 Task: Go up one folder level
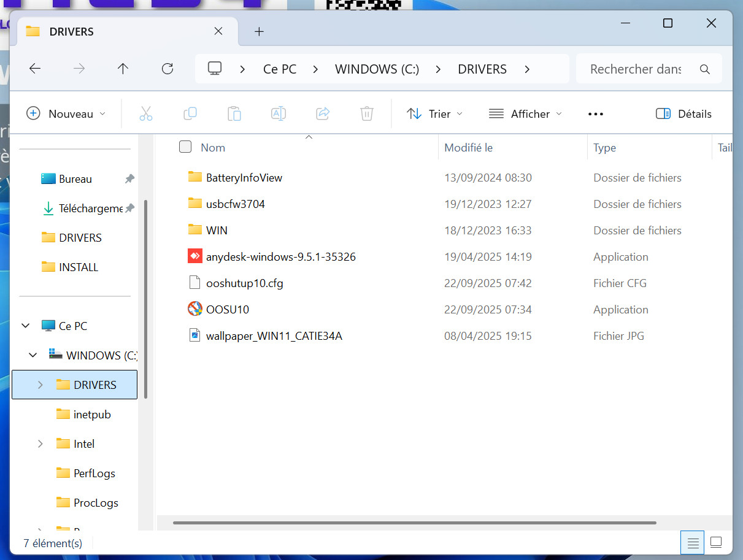123,69
